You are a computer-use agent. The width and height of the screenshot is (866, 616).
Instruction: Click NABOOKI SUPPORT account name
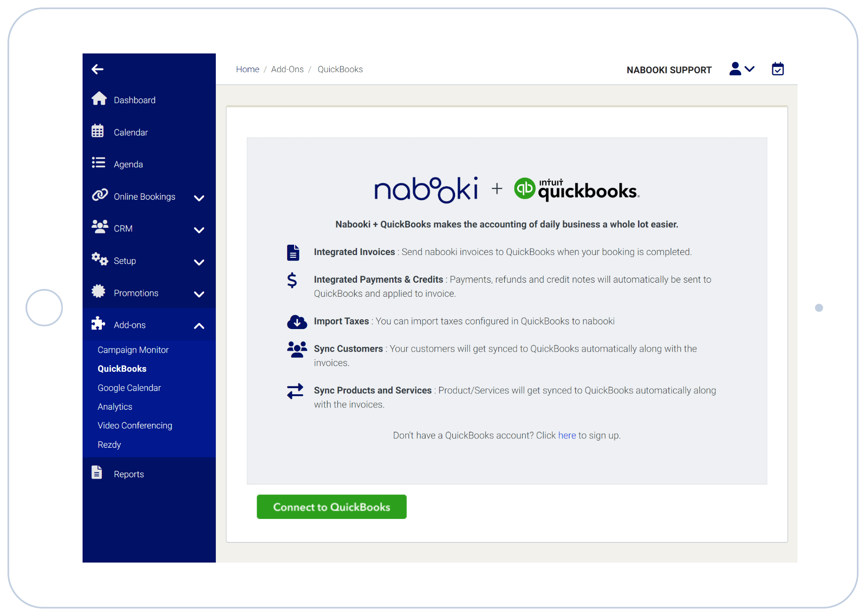[669, 70]
